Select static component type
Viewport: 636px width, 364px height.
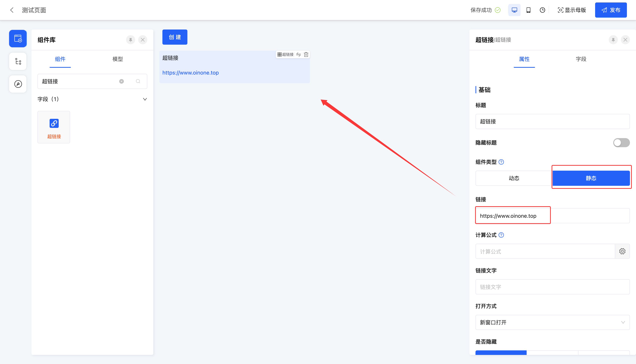(591, 178)
